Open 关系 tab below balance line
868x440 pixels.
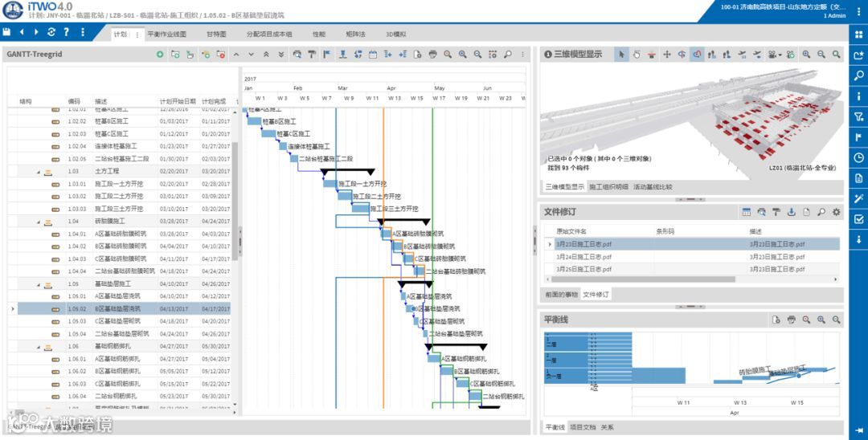(x=607, y=427)
